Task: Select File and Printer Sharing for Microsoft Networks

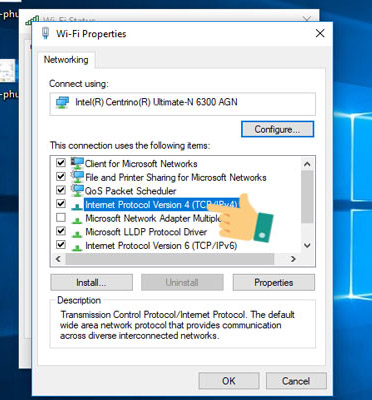Action: point(176,177)
